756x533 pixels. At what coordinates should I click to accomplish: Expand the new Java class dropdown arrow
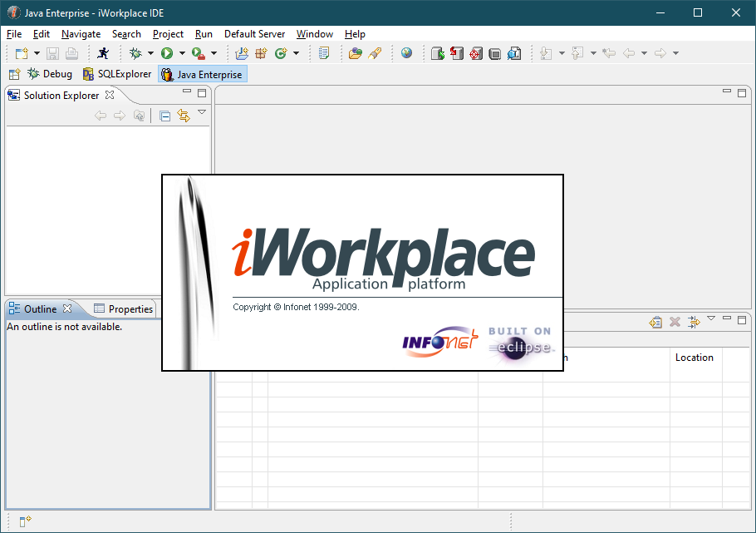point(296,53)
